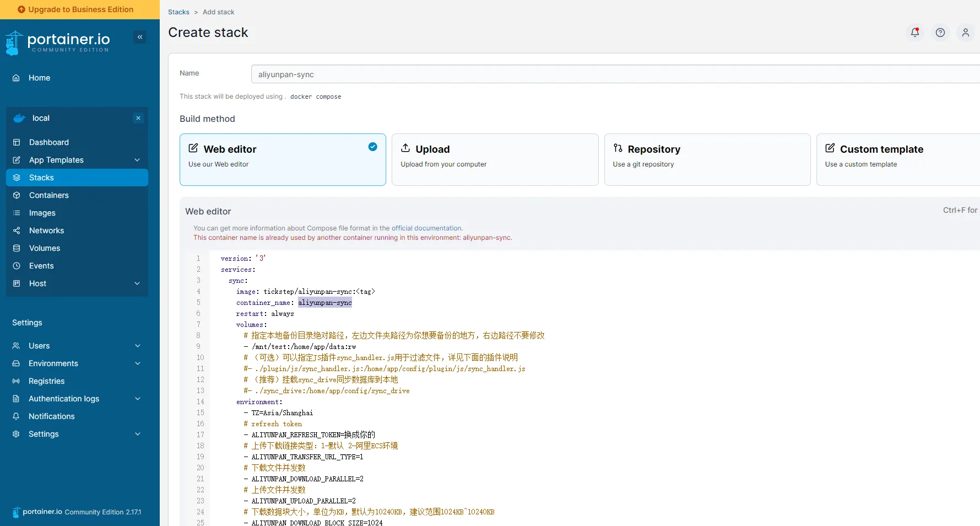Click the Environments drive icon
The height and width of the screenshot is (526, 980).
pyautogui.click(x=16, y=363)
